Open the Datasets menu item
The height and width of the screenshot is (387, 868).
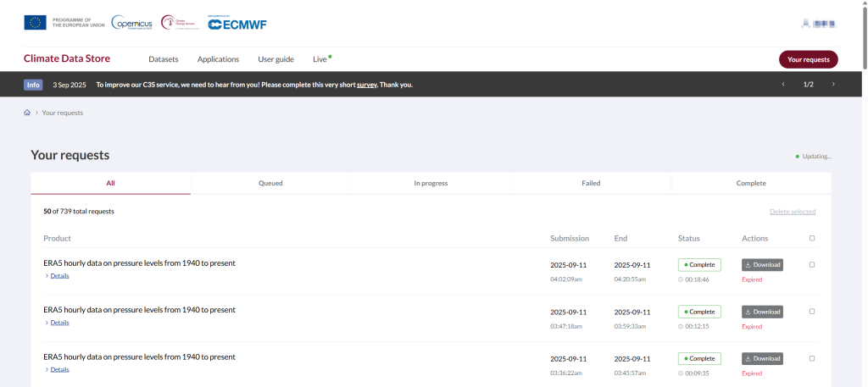click(x=164, y=59)
